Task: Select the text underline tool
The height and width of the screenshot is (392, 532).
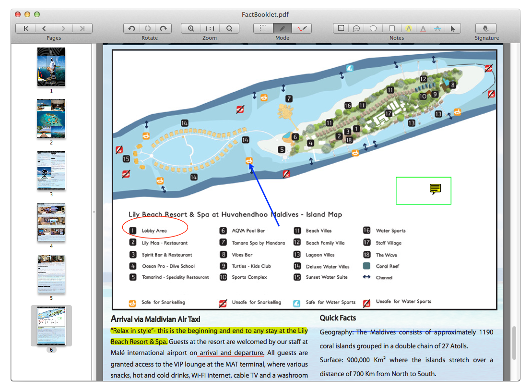Action: click(x=423, y=28)
